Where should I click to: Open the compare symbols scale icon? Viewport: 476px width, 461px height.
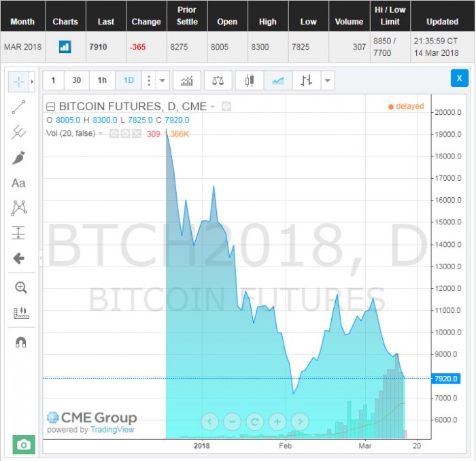coord(218,80)
